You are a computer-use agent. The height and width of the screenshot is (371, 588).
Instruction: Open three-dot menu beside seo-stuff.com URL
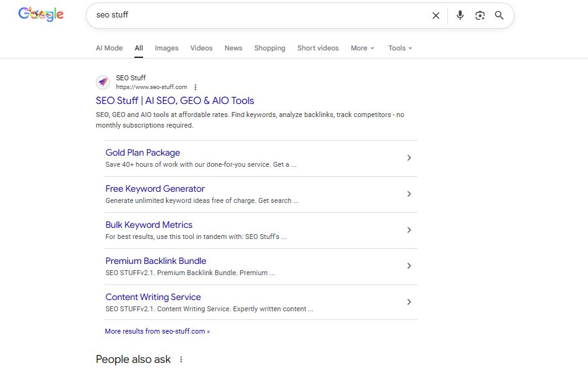coord(195,87)
